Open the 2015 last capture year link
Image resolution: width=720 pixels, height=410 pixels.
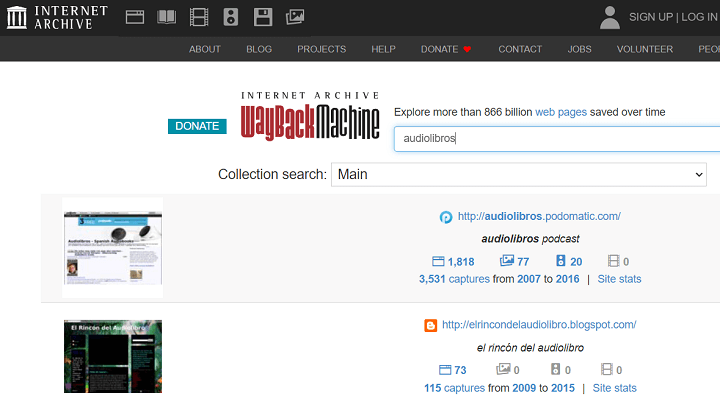pos(563,388)
